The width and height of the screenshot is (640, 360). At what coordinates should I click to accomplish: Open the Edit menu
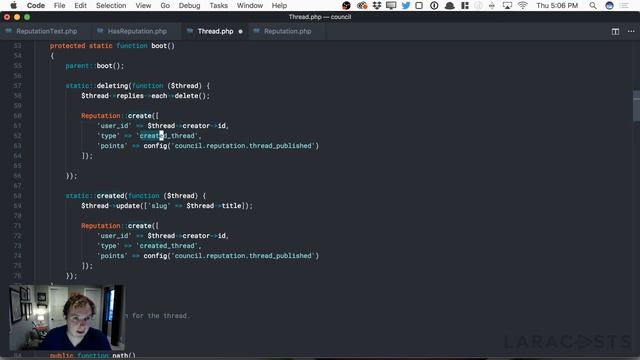(80, 5)
